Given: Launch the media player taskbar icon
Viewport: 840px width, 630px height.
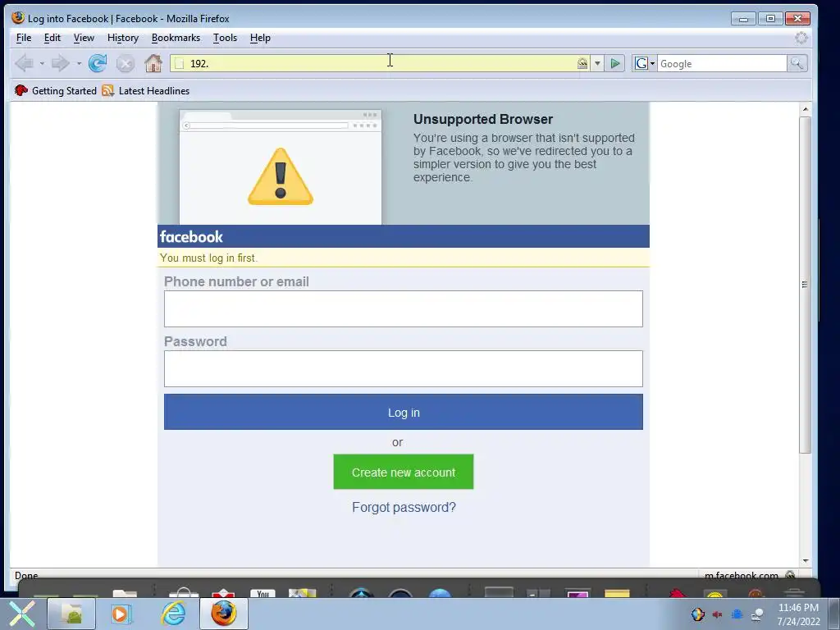Looking at the screenshot, I should 121,614.
